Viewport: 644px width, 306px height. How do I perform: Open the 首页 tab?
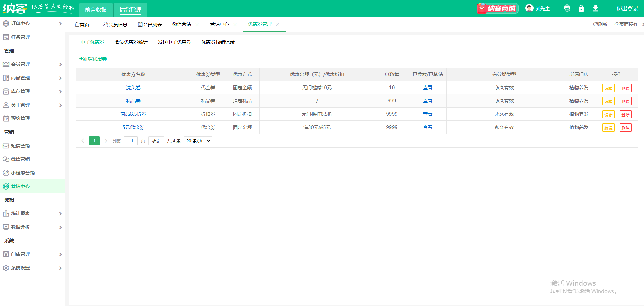coord(82,24)
